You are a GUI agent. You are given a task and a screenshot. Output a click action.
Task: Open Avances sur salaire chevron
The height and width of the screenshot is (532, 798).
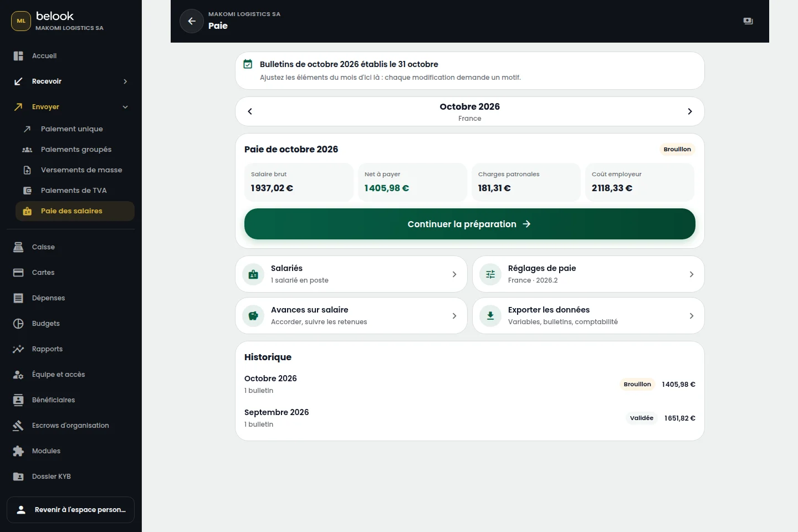(x=454, y=316)
